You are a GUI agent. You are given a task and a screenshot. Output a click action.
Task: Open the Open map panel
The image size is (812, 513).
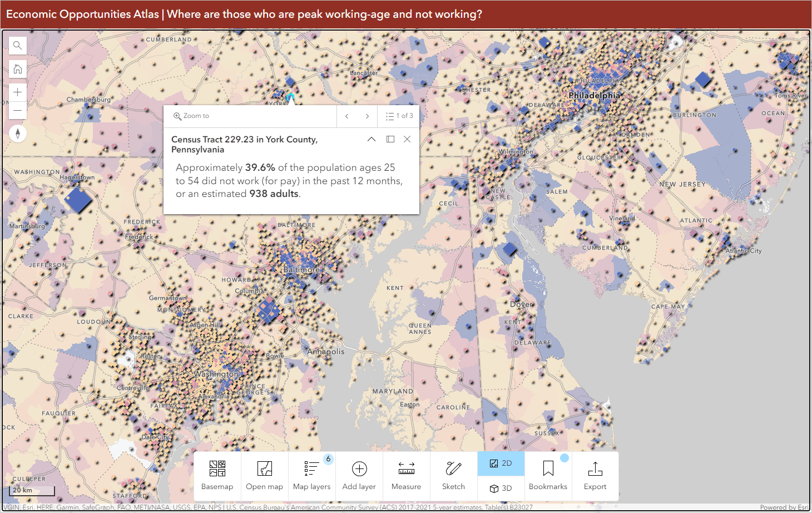pos(264,476)
